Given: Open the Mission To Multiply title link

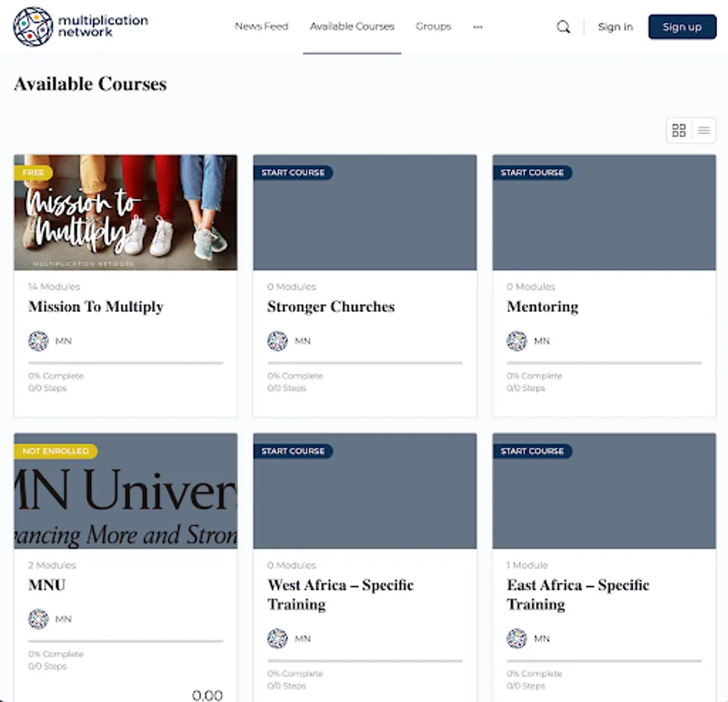Looking at the screenshot, I should tap(96, 307).
